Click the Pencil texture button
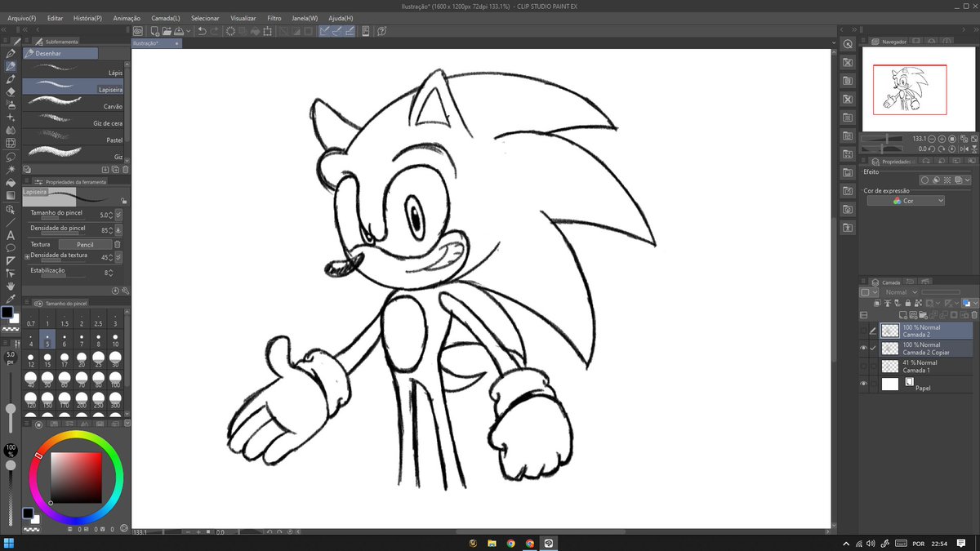The image size is (980, 551). 85,244
